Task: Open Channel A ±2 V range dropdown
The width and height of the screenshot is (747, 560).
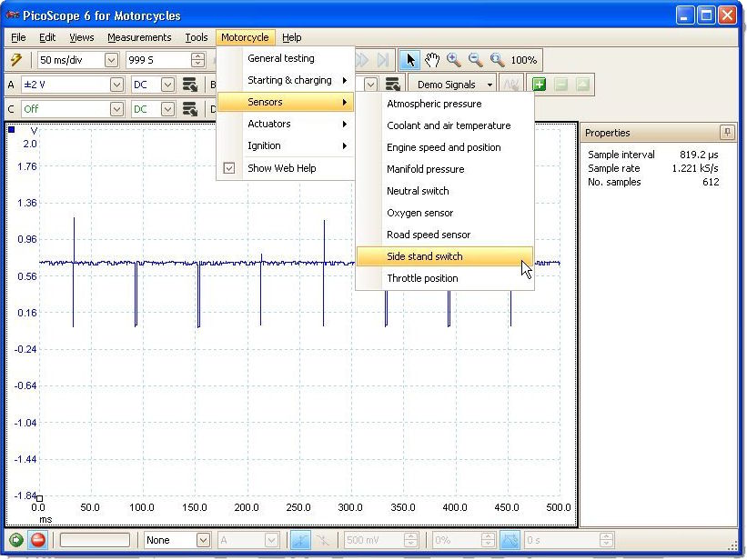Action: pyautogui.click(x=116, y=85)
